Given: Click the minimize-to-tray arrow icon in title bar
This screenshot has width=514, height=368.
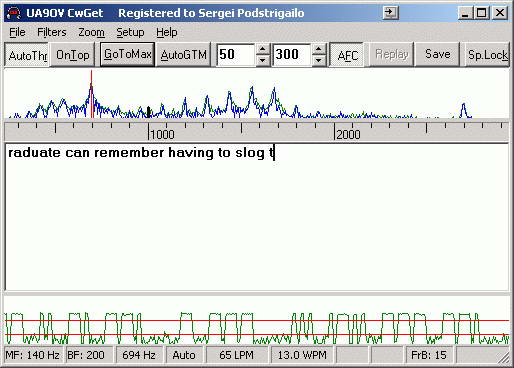Looking at the screenshot, I should point(390,13).
